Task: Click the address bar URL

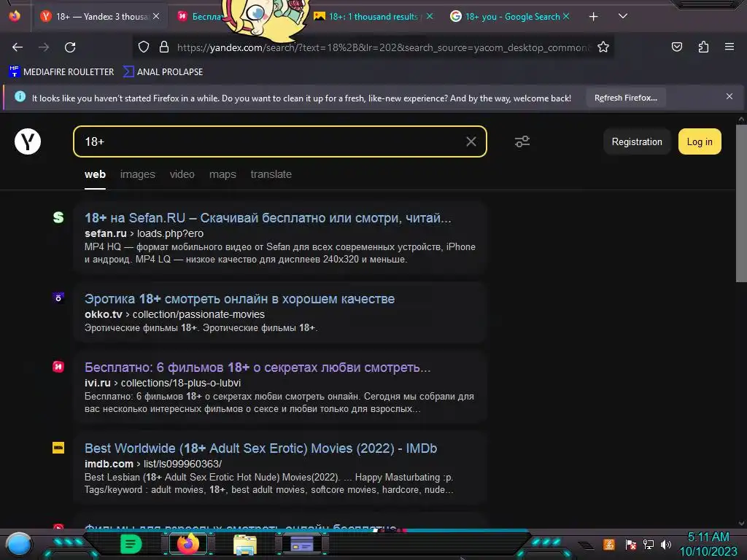Action: (x=384, y=47)
